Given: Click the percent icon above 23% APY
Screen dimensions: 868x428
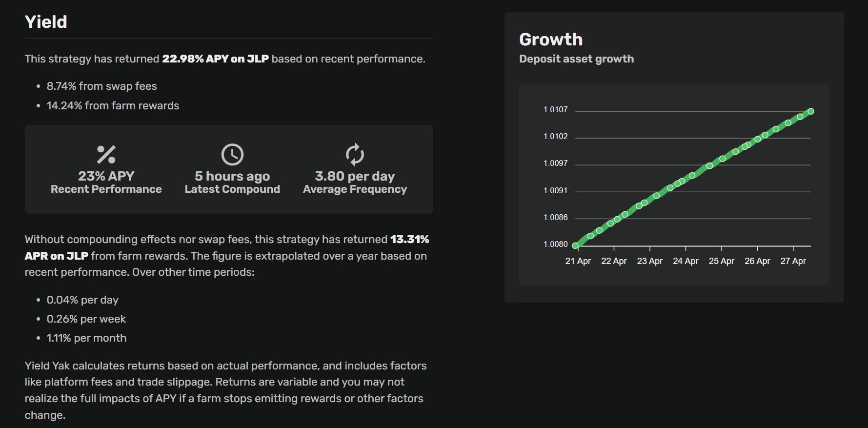Looking at the screenshot, I should (x=106, y=155).
